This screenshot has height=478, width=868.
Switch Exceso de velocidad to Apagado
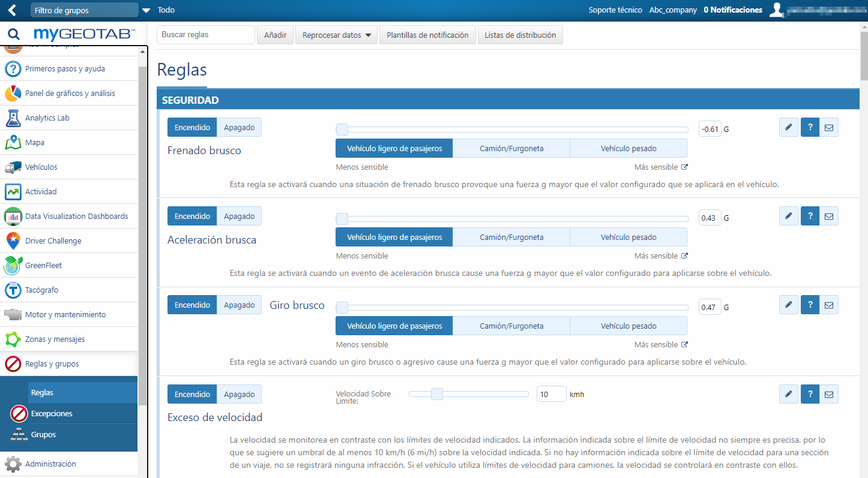239,395
